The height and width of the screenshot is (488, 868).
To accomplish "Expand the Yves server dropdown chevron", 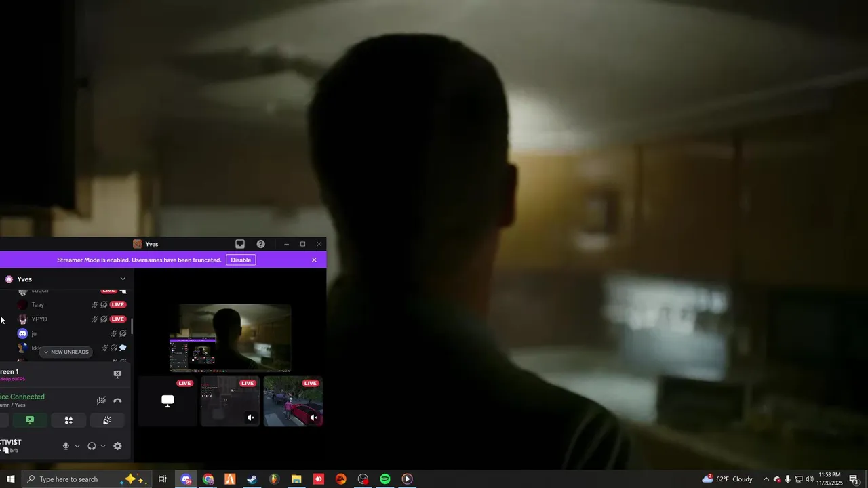I will pyautogui.click(x=123, y=279).
